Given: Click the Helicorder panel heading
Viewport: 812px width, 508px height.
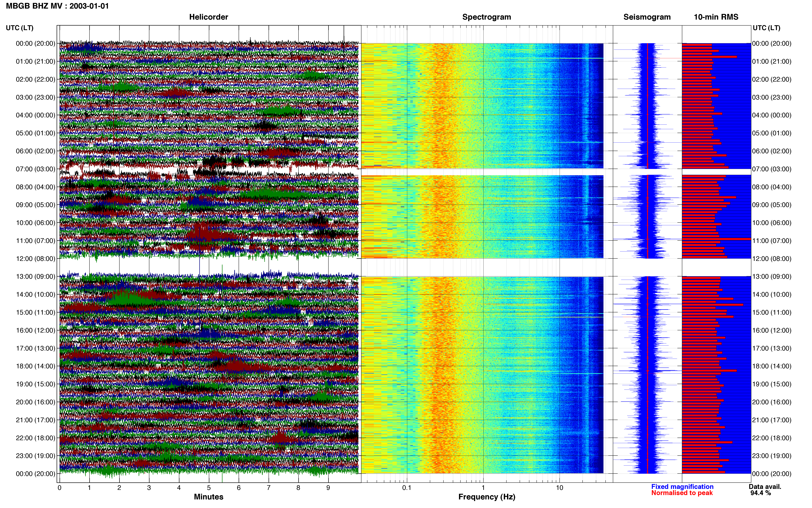Looking at the screenshot, I should point(209,17).
